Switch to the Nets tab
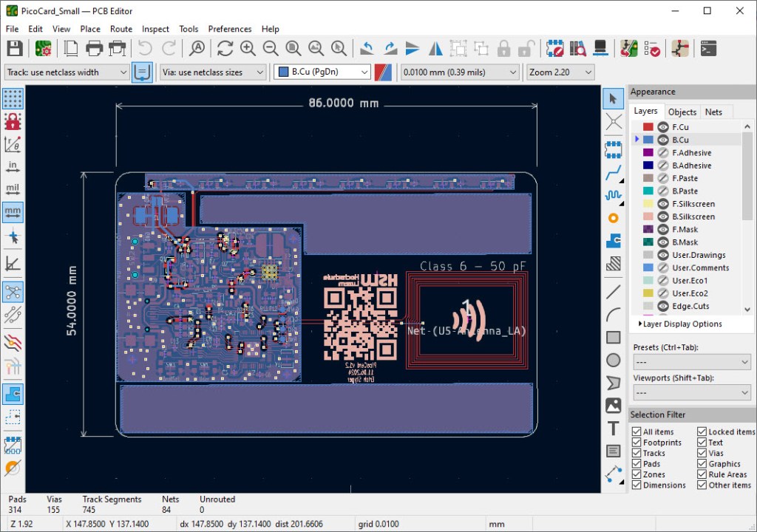The image size is (757, 532). pyautogui.click(x=713, y=112)
